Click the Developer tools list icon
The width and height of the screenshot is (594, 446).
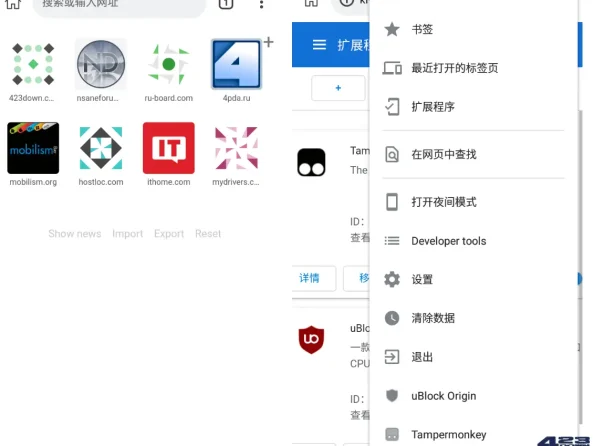(392, 241)
